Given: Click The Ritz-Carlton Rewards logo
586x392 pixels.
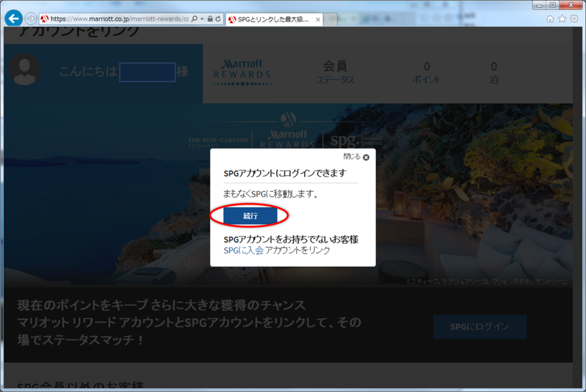Looking at the screenshot, I should [217, 142].
